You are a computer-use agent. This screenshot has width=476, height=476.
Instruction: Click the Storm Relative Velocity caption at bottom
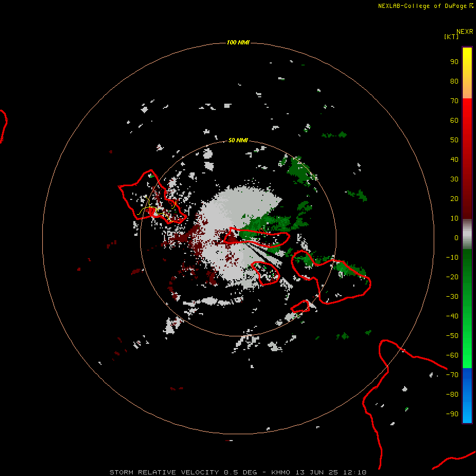(238, 472)
